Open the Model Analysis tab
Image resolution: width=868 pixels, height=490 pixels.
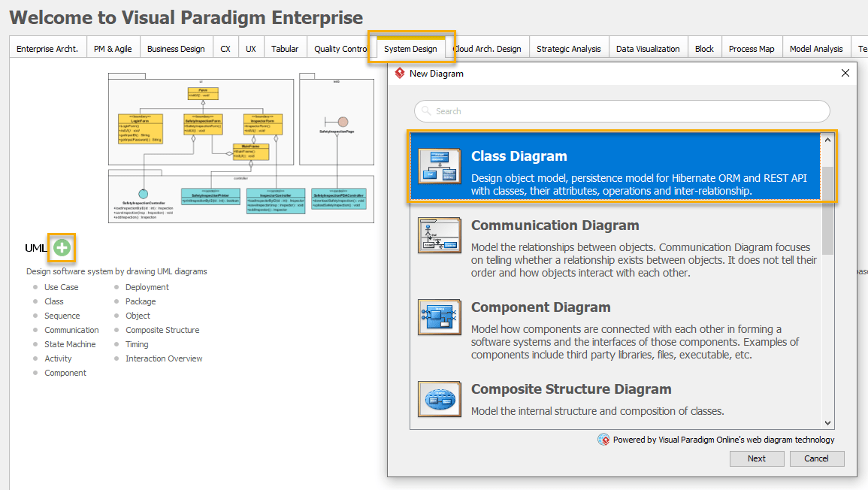[x=817, y=47]
